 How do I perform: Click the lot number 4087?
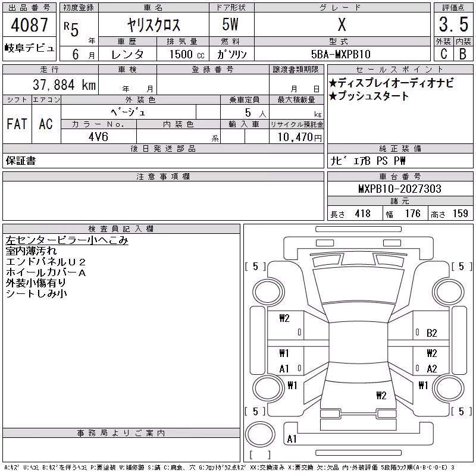[29, 25]
